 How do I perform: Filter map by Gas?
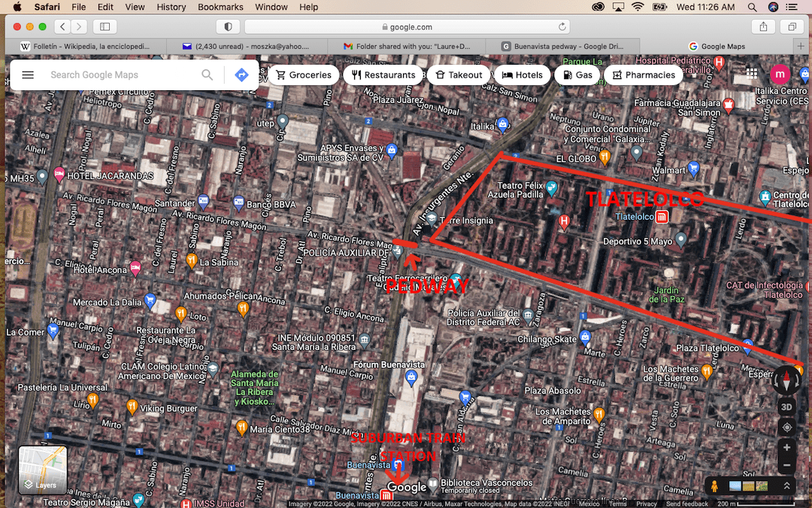point(577,75)
